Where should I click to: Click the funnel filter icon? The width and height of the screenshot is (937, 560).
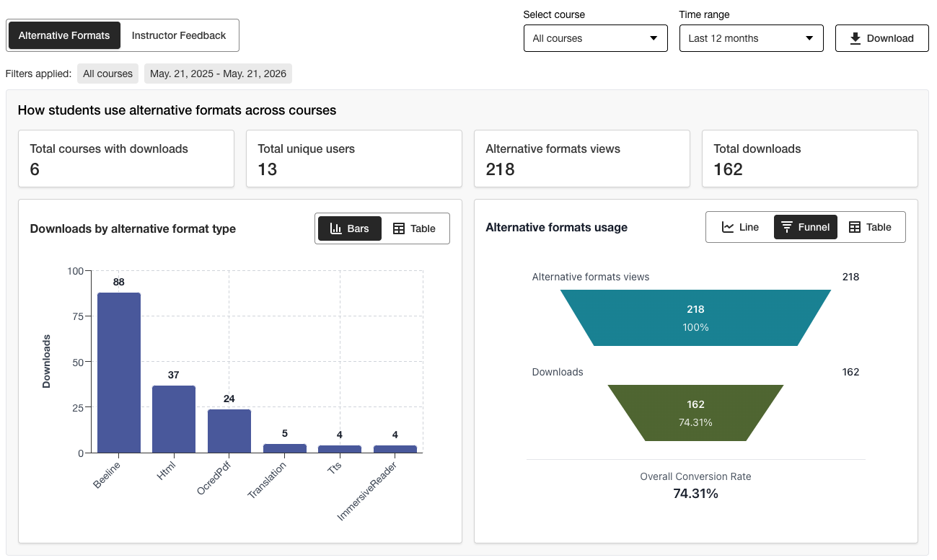click(787, 227)
